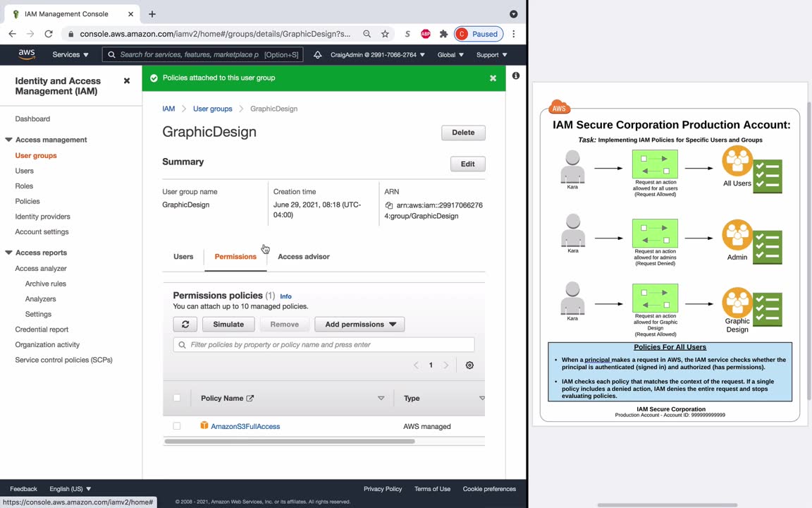
Task: Refresh the permissions policies list
Action: 185,324
